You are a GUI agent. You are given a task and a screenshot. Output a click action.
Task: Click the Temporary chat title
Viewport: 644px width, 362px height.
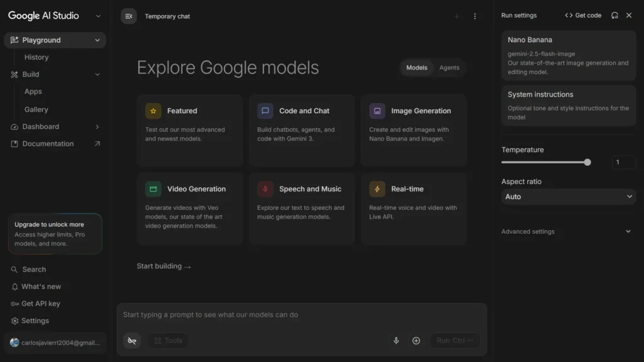pyautogui.click(x=167, y=16)
